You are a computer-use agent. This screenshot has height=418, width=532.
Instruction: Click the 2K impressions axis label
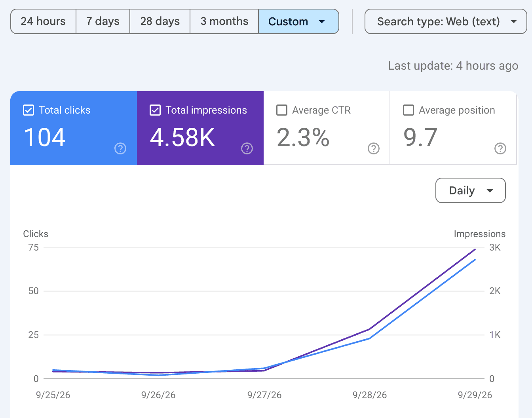click(x=495, y=291)
